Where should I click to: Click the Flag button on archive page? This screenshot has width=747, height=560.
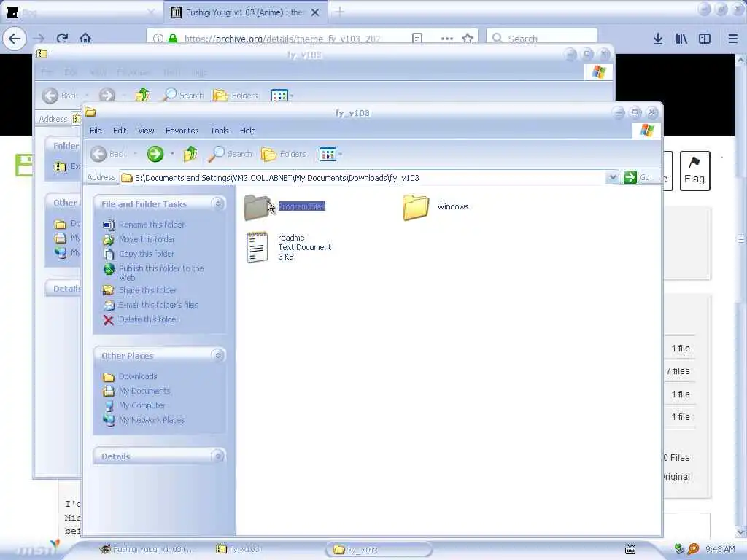[x=694, y=171]
